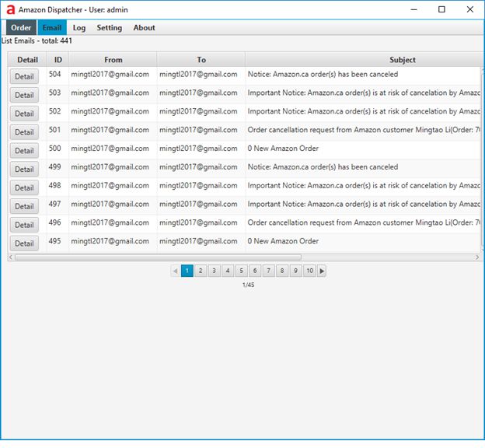The height and width of the screenshot is (448, 485).
Task: Click previous page arrow in pagination
Action: point(176,271)
